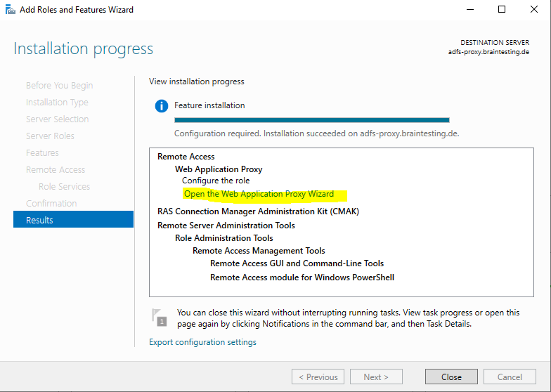This screenshot has width=551, height=392.
Task: Select the Installation Type step
Action: click(x=57, y=103)
